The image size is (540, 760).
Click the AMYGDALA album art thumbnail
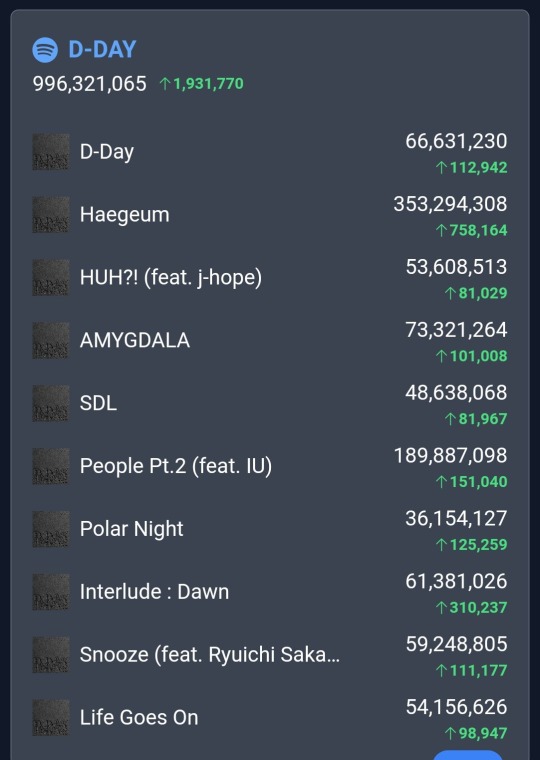point(50,340)
